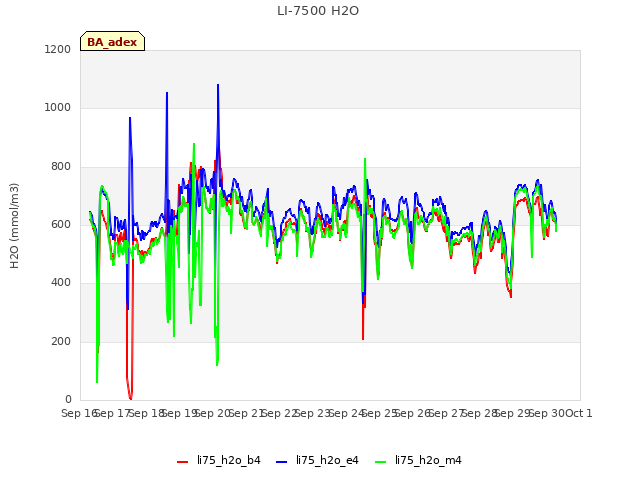
Task: Click the Sep 16 x-axis label
Action: click(79, 413)
